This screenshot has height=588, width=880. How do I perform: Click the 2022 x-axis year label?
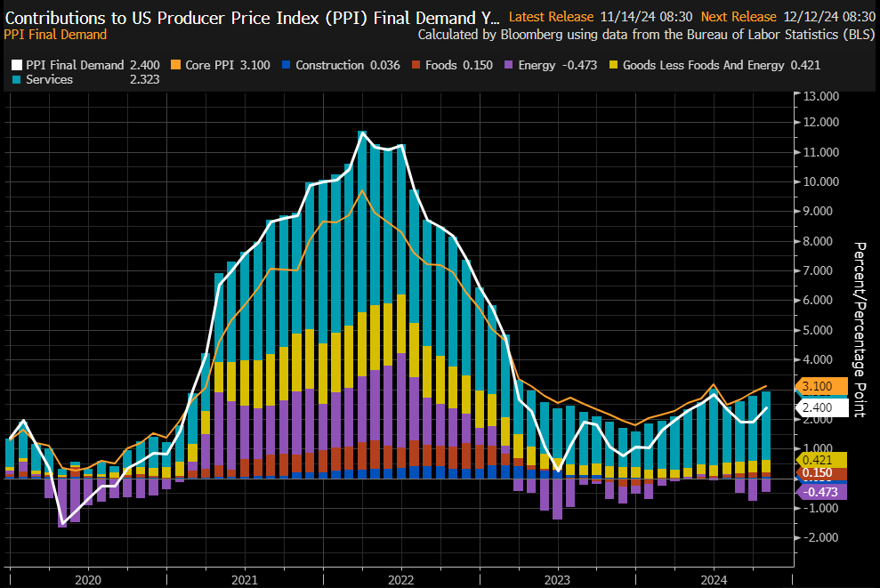tap(400, 580)
